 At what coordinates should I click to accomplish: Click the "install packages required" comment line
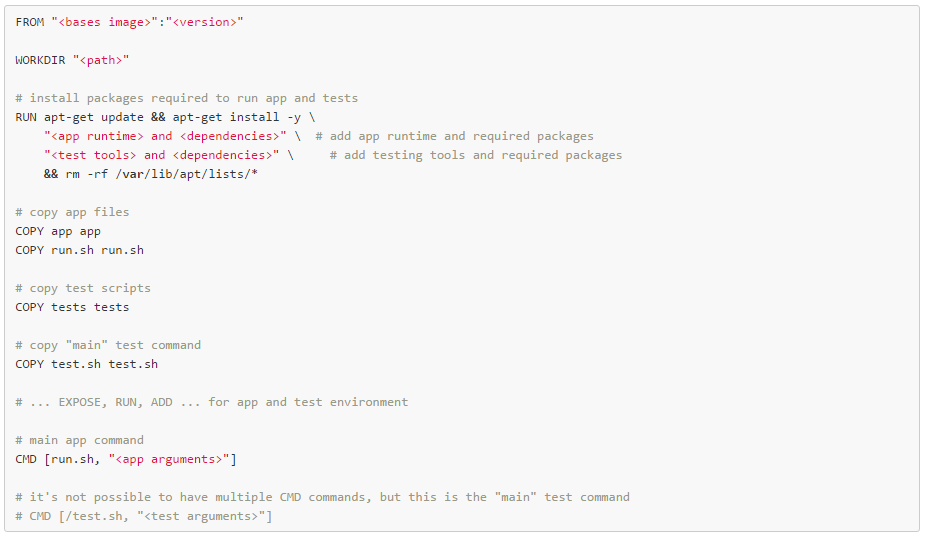[186, 98]
